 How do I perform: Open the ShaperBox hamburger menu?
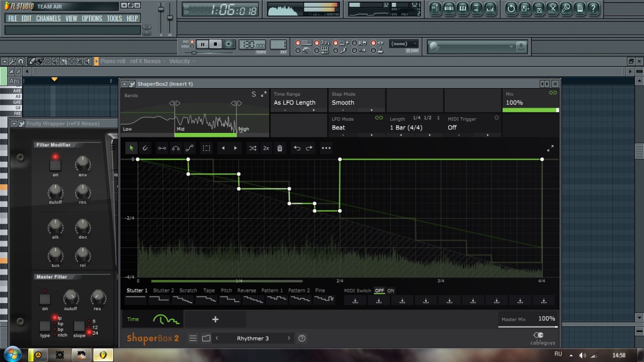coord(193,338)
